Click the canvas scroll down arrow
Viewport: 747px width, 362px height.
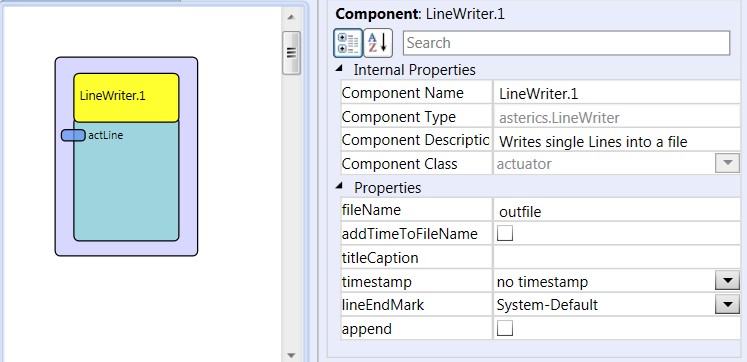[292, 355]
